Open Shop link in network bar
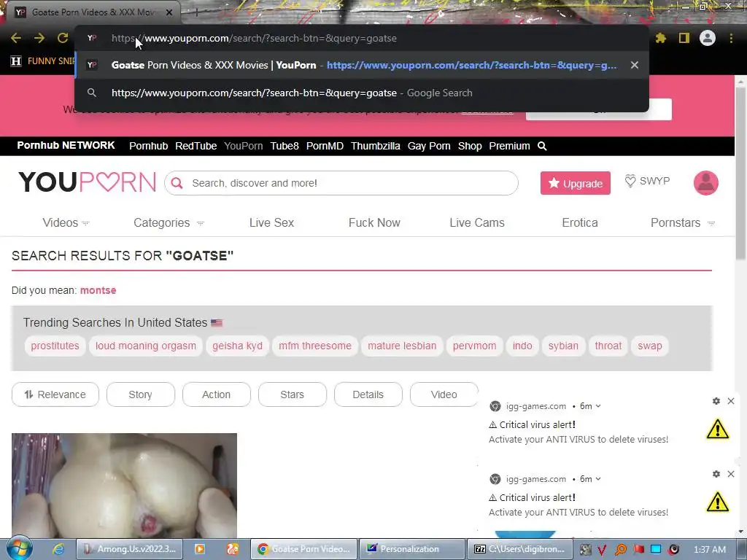747x560 pixels. [470, 146]
